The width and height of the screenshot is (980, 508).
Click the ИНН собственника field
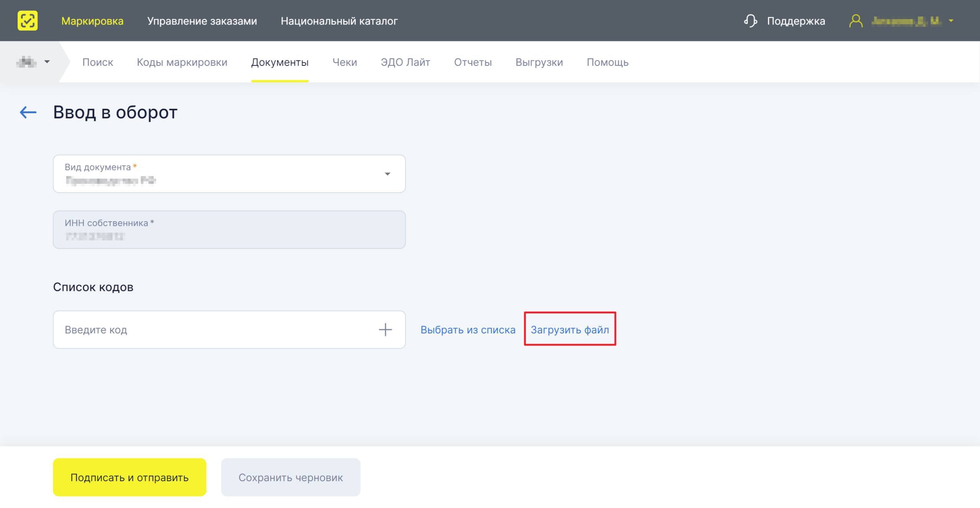[229, 230]
